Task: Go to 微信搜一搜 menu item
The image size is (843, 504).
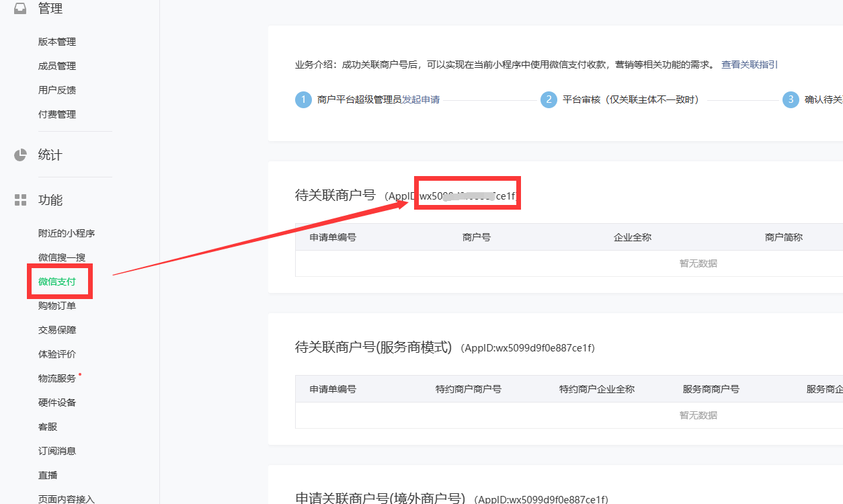Action: pyautogui.click(x=62, y=257)
